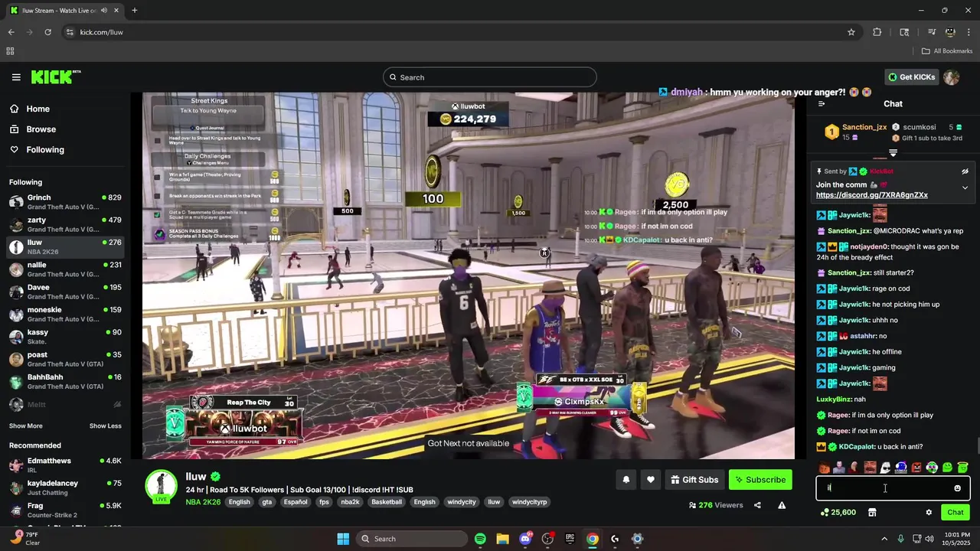The image size is (980, 551).
Task: Open Discord from the taskbar
Action: (x=525, y=539)
